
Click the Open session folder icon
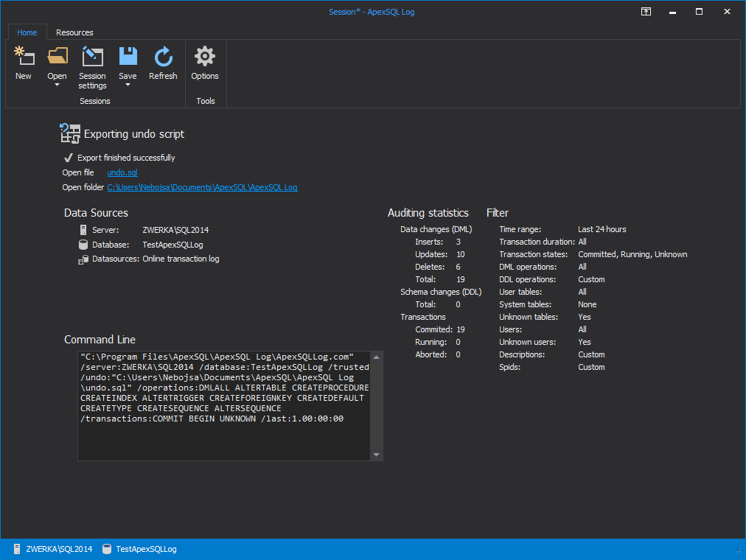click(x=57, y=55)
